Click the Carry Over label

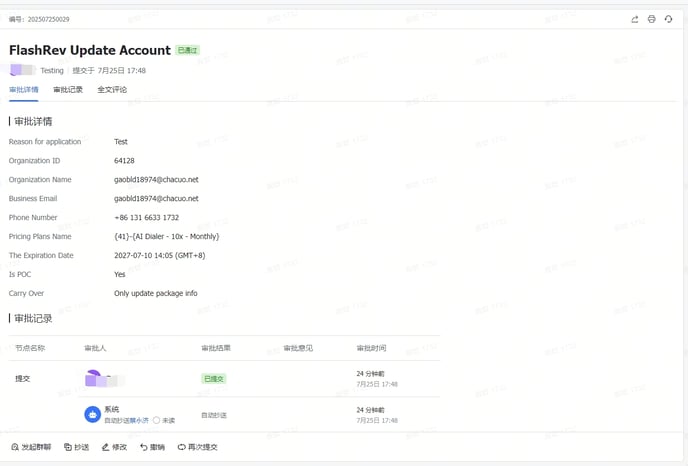26,293
